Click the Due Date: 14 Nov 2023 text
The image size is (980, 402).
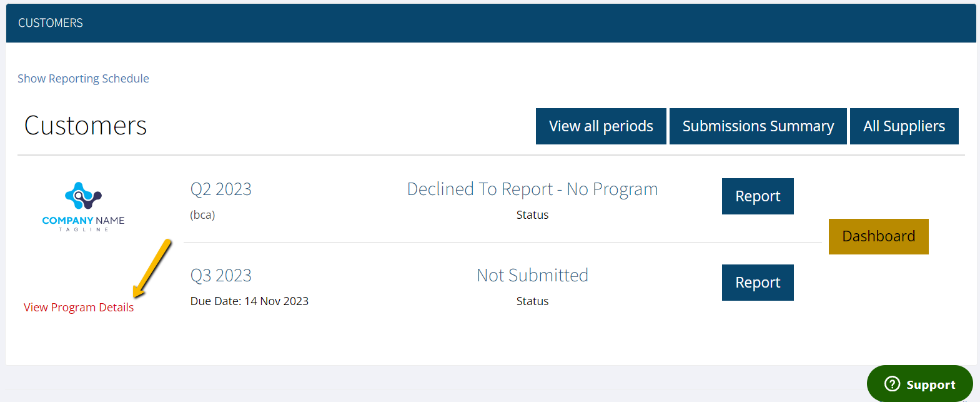249,301
